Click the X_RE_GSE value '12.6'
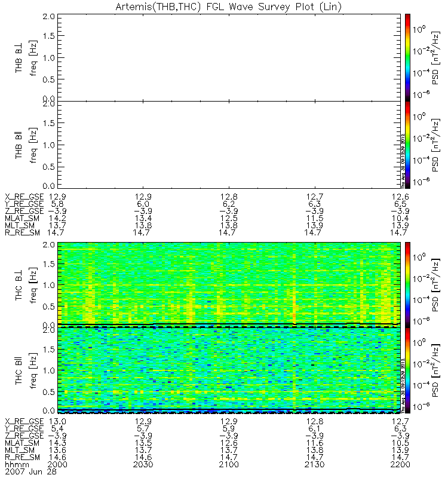This screenshot has height=478, width=448. 400,197
